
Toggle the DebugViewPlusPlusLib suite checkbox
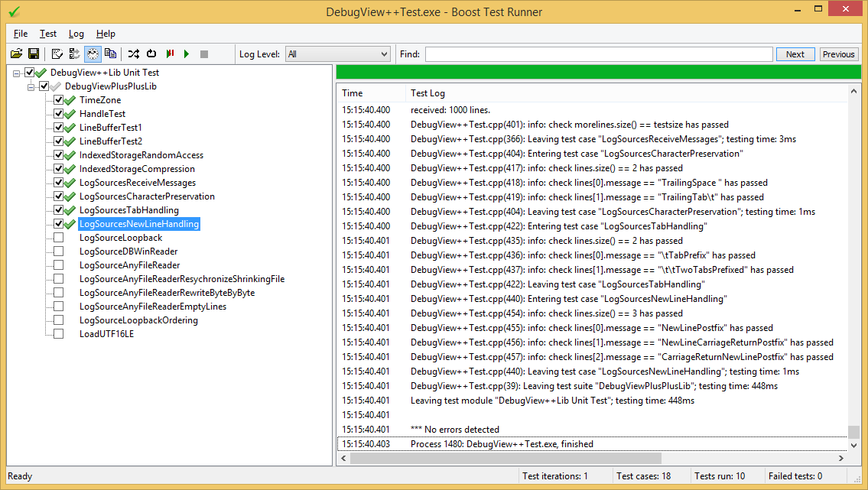(x=44, y=86)
